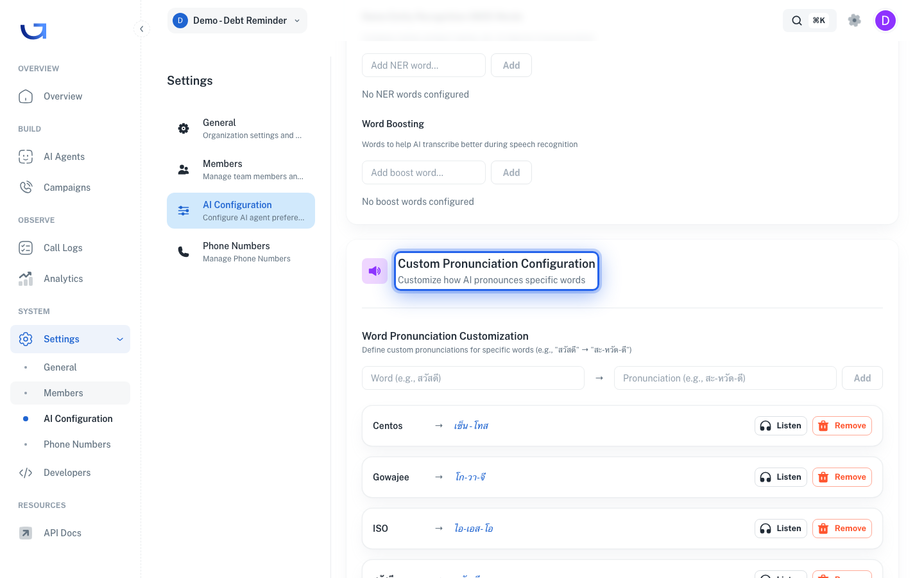
Task: Click the Overview home icon
Action: point(26,96)
